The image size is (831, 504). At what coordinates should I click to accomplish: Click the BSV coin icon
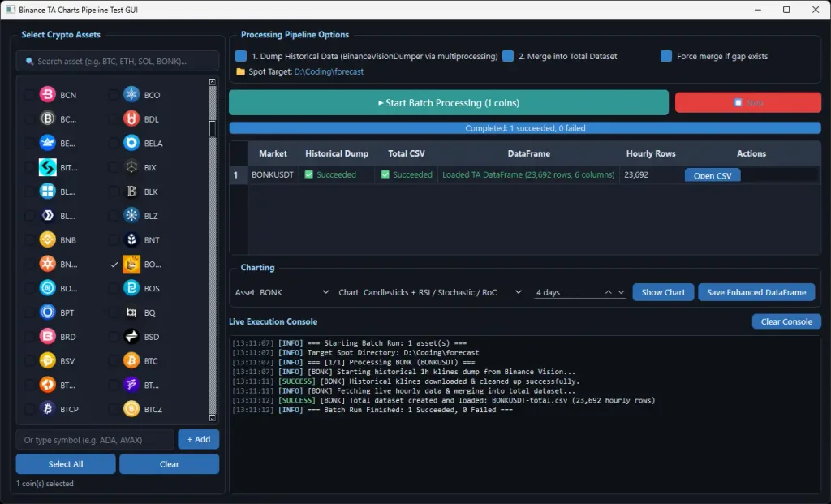(x=47, y=360)
